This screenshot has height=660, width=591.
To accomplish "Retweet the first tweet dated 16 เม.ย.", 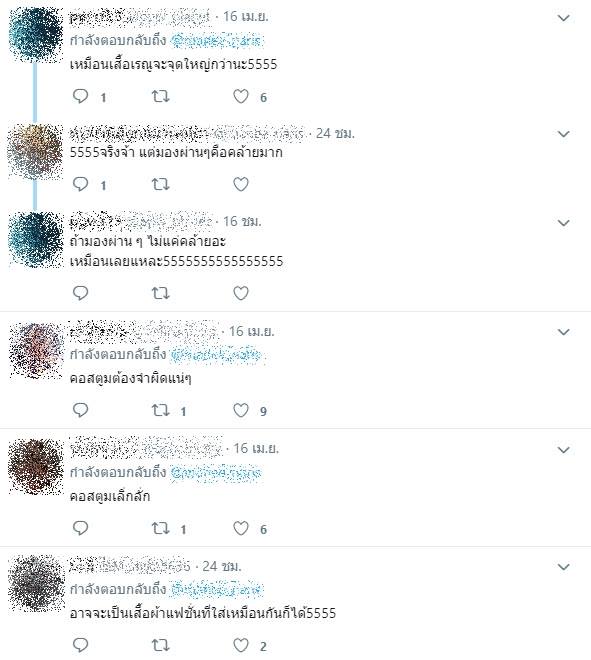I will coord(160,96).
